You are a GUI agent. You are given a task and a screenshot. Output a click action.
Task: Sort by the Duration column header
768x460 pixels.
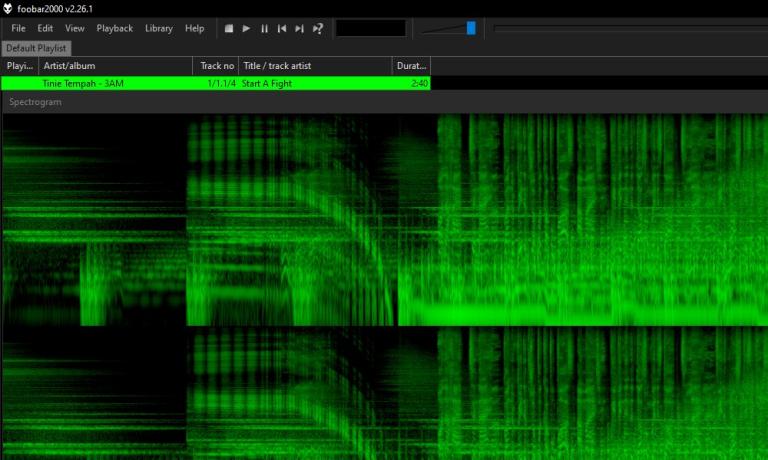point(411,66)
